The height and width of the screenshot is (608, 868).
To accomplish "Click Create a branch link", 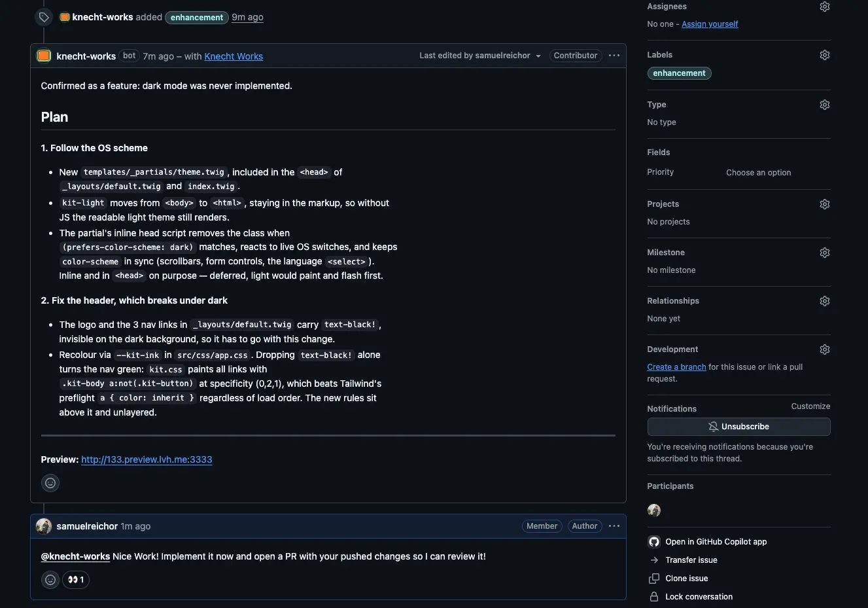I will (x=676, y=367).
